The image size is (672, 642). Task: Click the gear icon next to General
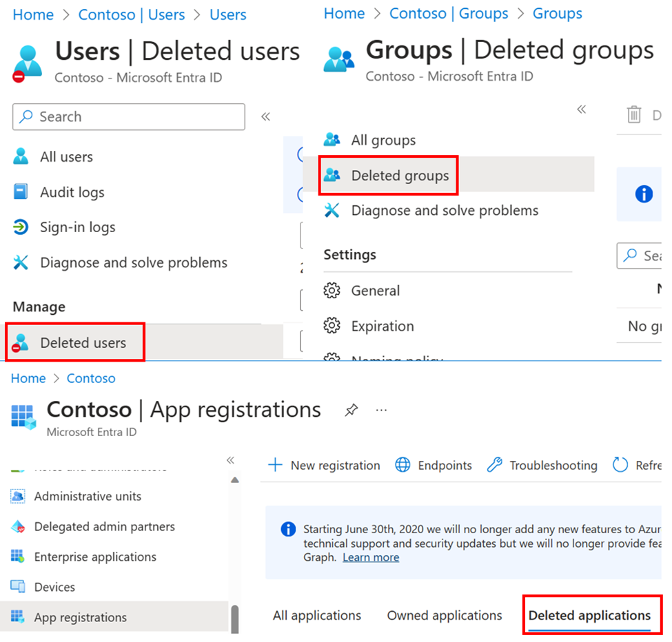[332, 291]
